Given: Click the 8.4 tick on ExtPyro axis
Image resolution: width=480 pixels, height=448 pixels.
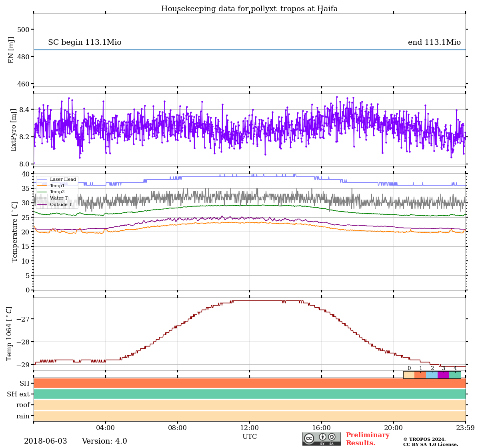Looking at the screenshot, I should click(24, 110).
